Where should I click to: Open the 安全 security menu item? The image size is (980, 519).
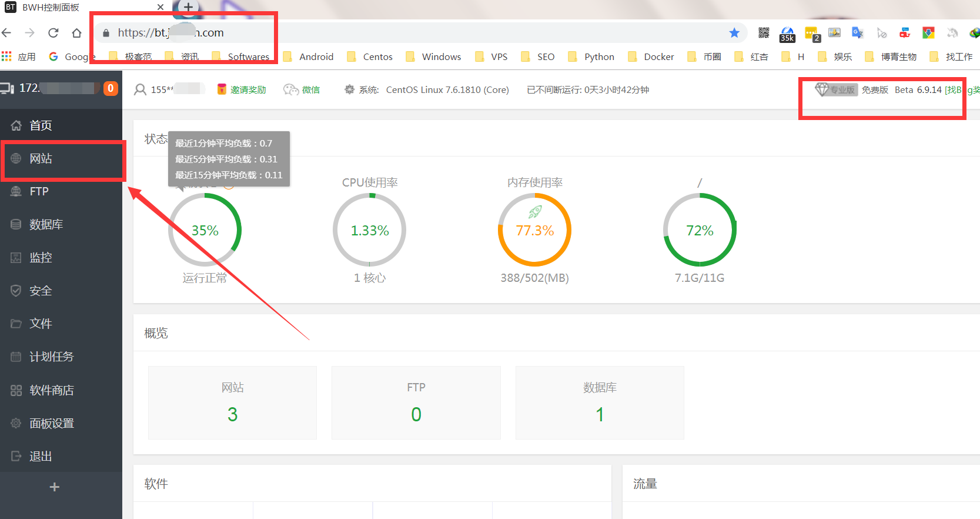(61, 291)
